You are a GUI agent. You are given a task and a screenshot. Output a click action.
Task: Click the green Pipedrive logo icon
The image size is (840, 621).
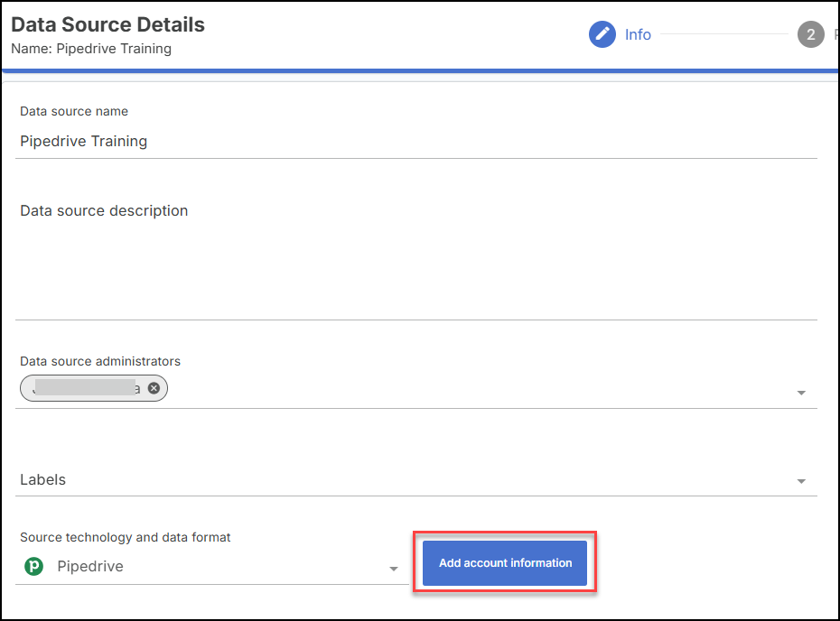tap(33, 566)
